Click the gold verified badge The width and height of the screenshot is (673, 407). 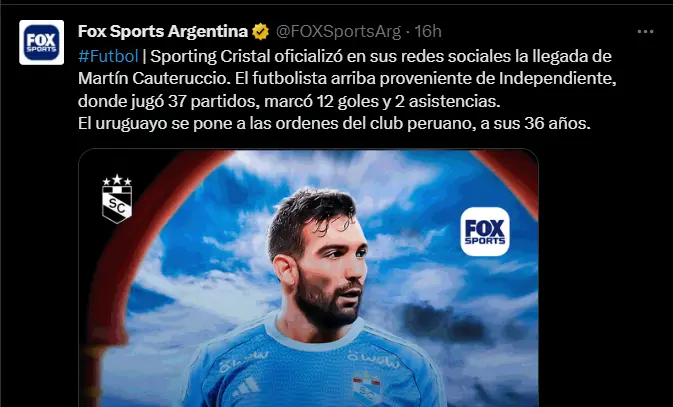coord(261,32)
